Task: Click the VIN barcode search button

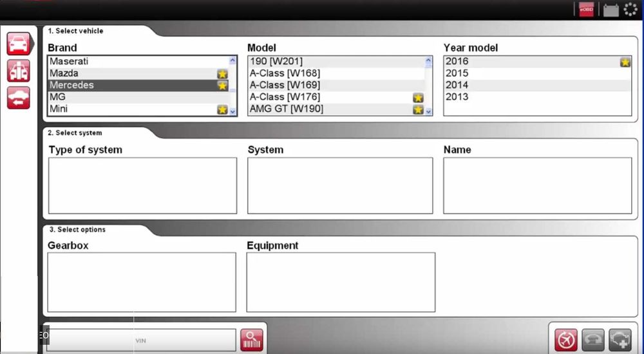Action: [251, 340]
